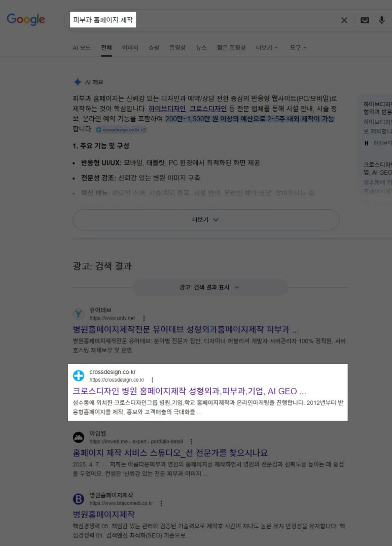This screenshot has width=392, height=546.
Task: Click the crossdesign.co.kr blue plus favicon
Action: click(78, 376)
